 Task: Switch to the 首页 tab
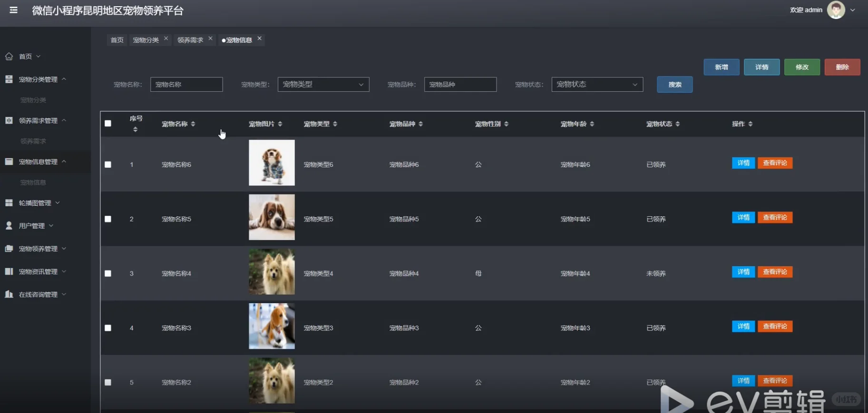tap(117, 40)
